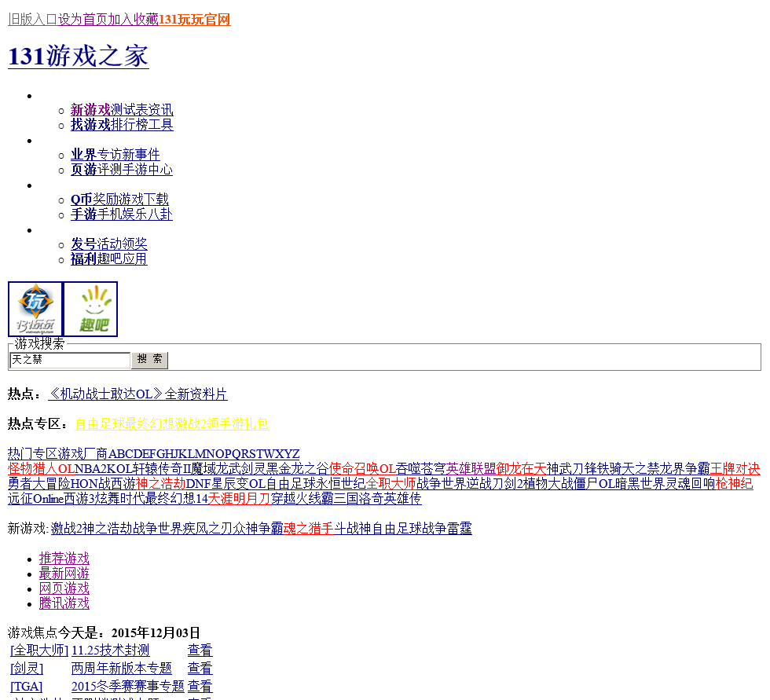The image size is (770, 700).
Task: Go to 八卦 in navigation
Action: click(x=160, y=214)
